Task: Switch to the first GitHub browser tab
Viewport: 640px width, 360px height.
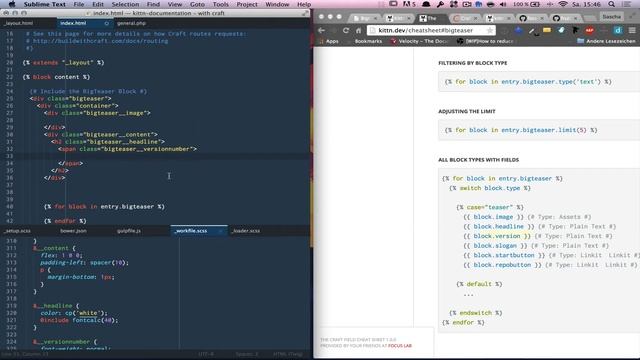Action: pos(531,18)
